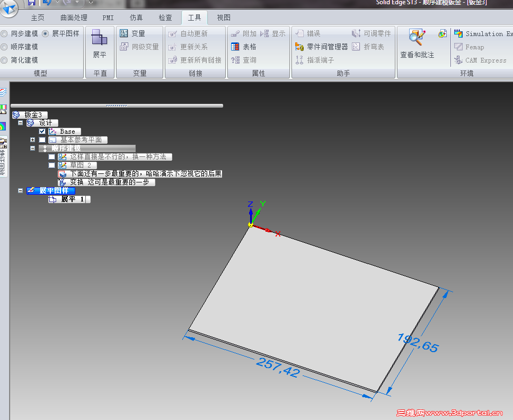Viewport: 513px width, 420px height.
Task: Click the Save icon in quick access toolbar
Action: [x=31, y=3]
